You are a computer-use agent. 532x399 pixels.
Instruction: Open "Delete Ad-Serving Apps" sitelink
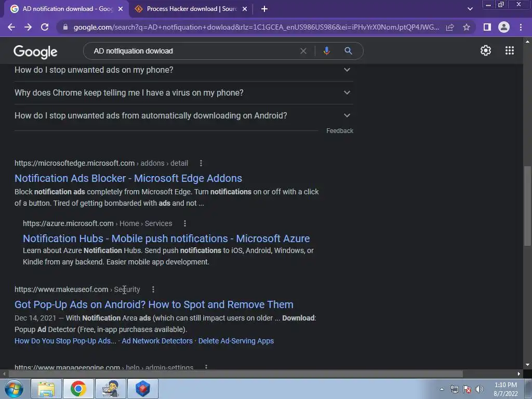click(x=236, y=341)
